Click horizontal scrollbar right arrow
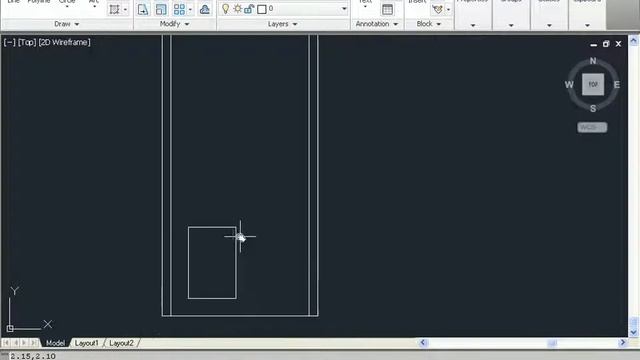The image size is (640, 360). coord(622,342)
